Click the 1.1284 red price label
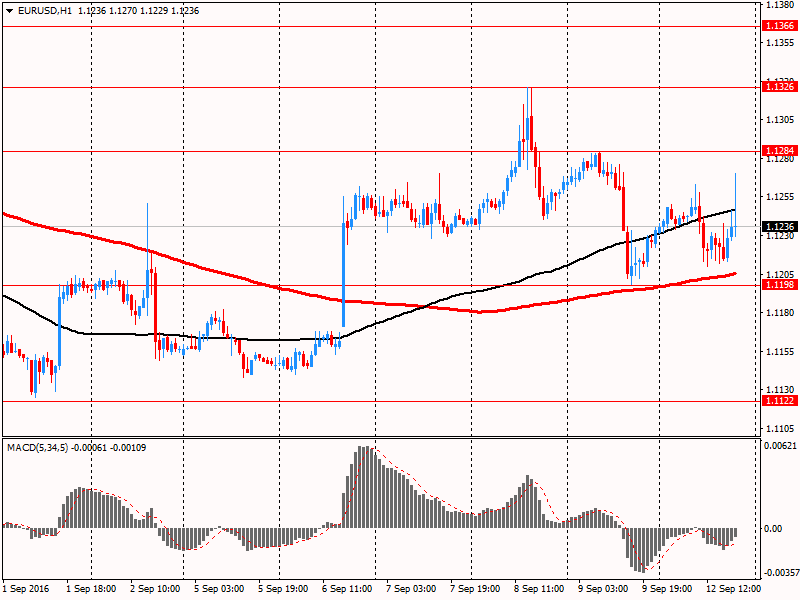Image resolution: width=800 pixels, height=600 pixels. pos(779,151)
